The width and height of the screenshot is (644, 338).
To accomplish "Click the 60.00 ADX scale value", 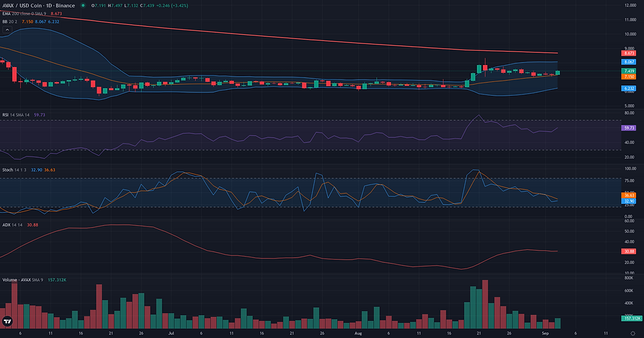I will [x=629, y=221].
